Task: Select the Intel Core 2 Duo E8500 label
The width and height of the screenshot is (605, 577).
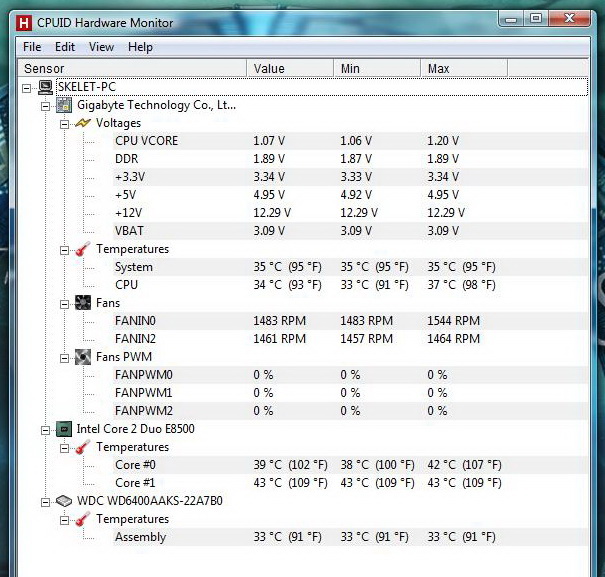Action: point(135,429)
